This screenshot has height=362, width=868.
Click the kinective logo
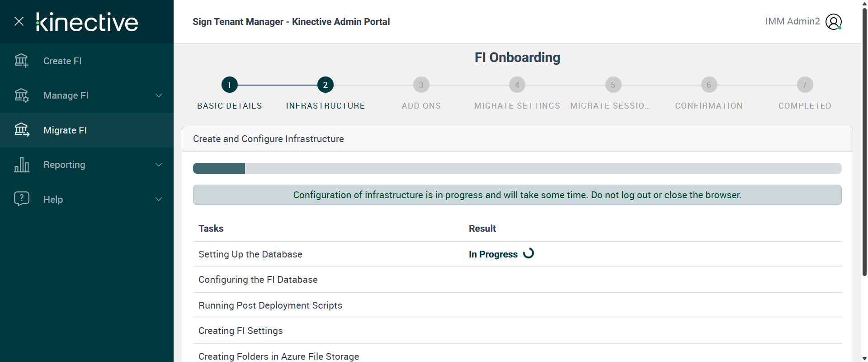[87, 22]
